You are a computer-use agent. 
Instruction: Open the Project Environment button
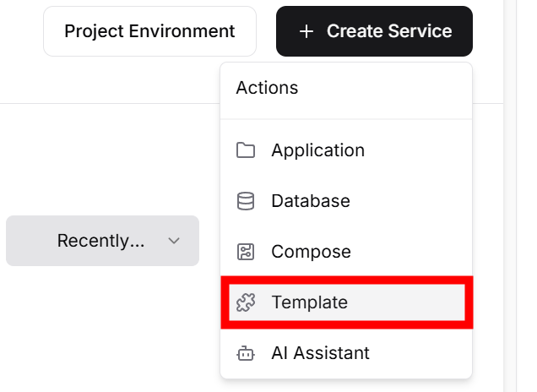click(149, 31)
